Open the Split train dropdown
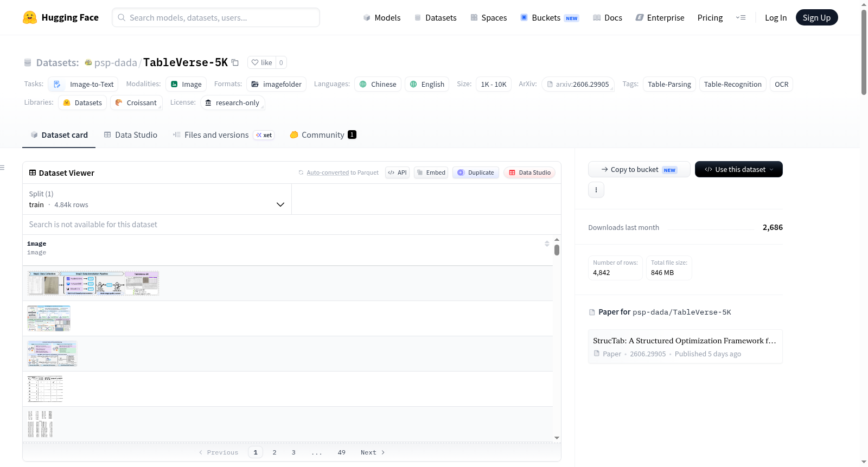The height and width of the screenshot is (467, 868). click(x=157, y=199)
